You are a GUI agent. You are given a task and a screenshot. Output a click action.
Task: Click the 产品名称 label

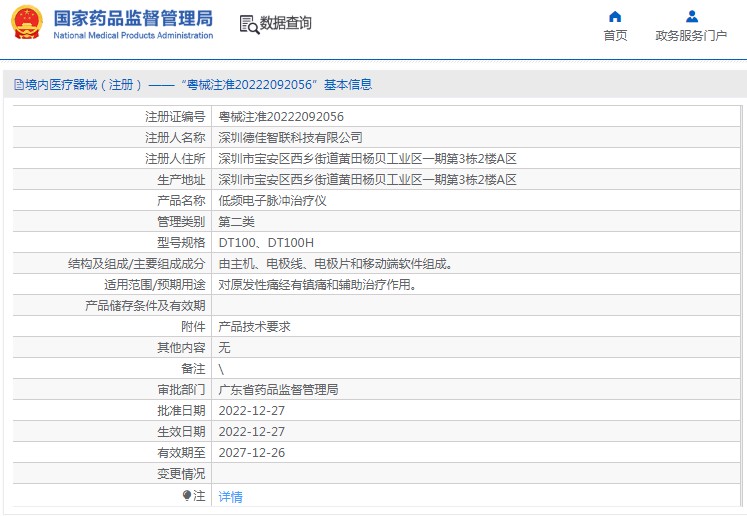click(x=181, y=201)
